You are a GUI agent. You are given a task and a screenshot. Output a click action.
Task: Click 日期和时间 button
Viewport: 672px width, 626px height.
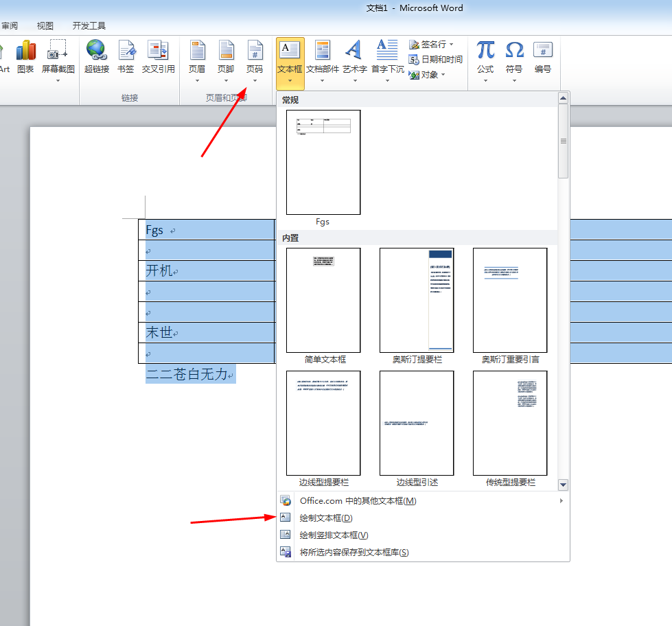(436, 60)
